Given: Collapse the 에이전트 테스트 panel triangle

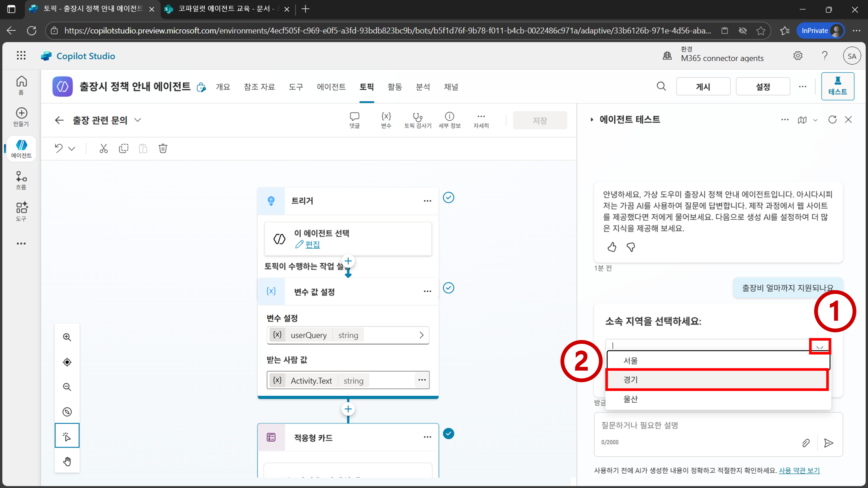Looking at the screenshot, I should pos(592,120).
